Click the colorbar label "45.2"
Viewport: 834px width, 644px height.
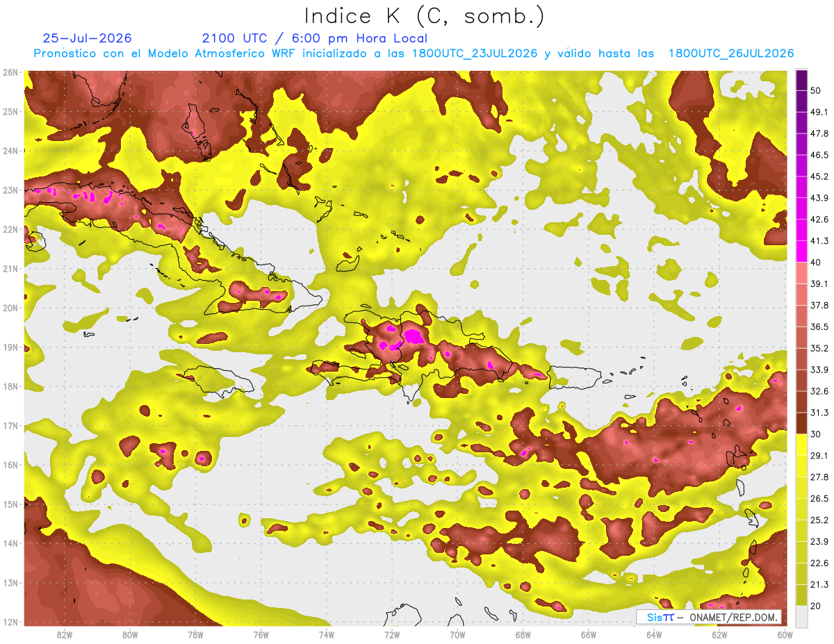coord(819,176)
